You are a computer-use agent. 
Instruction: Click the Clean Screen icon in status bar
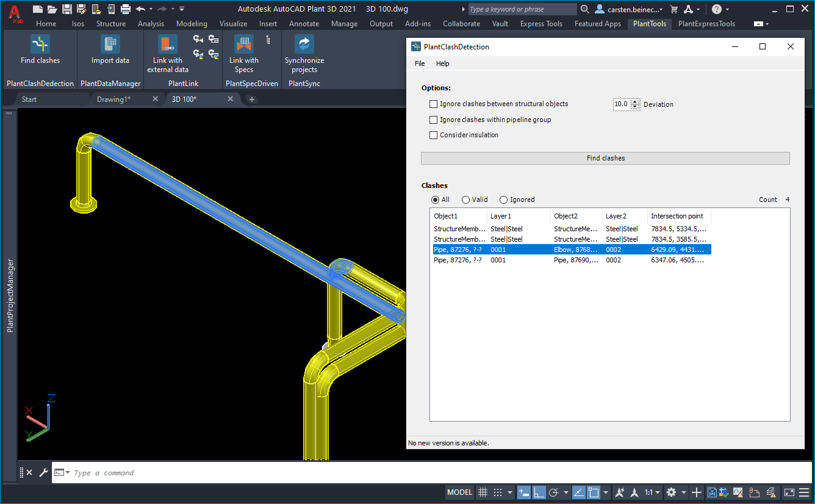pyautogui.click(x=789, y=492)
